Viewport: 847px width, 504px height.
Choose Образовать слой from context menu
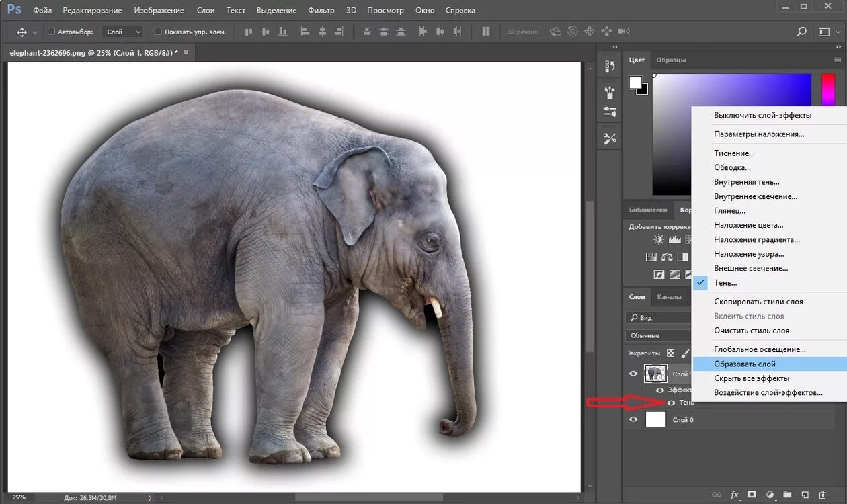745,364
